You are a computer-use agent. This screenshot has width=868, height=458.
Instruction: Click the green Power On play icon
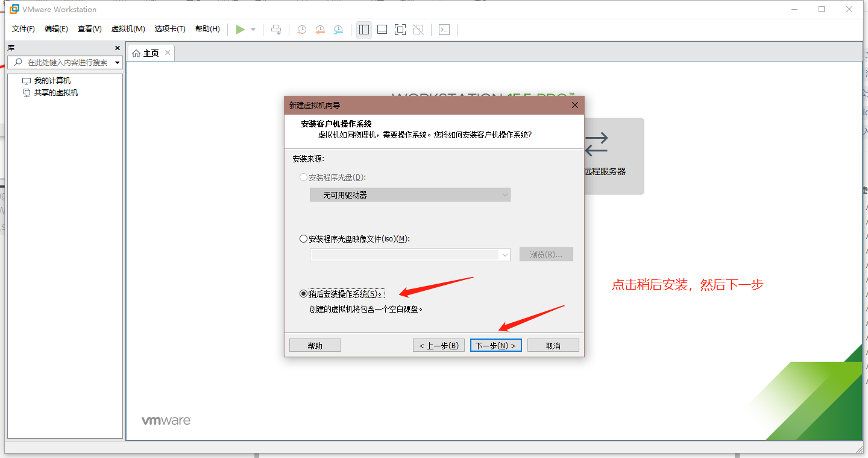241,30
